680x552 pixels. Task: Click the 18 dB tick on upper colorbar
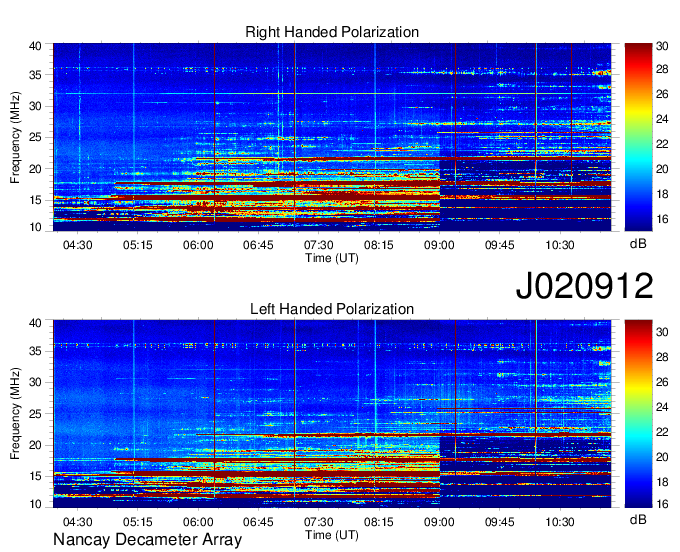pos(662,194)
